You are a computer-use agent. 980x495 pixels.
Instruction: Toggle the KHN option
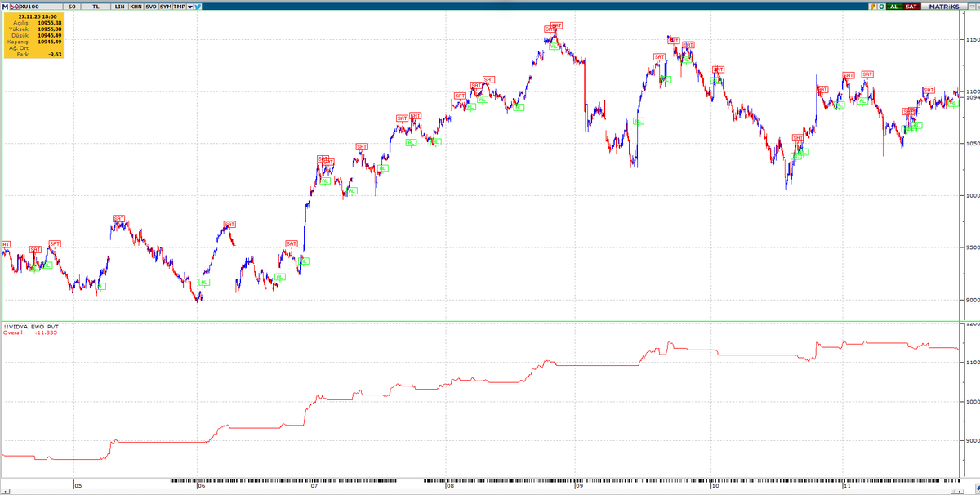point(136,7)
